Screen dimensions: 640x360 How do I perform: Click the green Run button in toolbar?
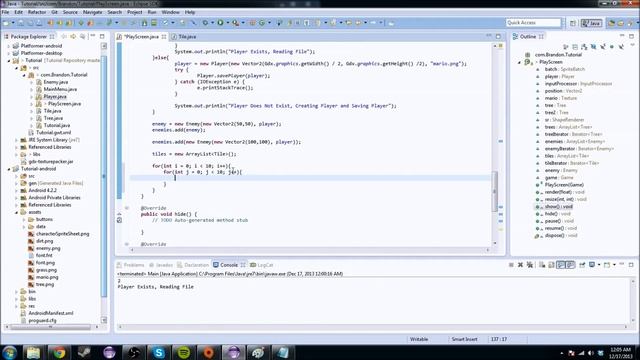pyautogui.click(x=220, y=23)
